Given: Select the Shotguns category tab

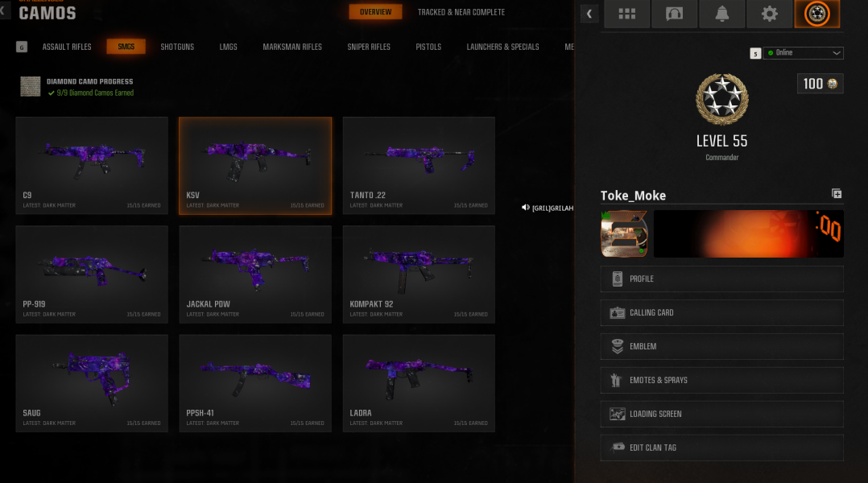Looking at the screenshot, I should point(177,47).
